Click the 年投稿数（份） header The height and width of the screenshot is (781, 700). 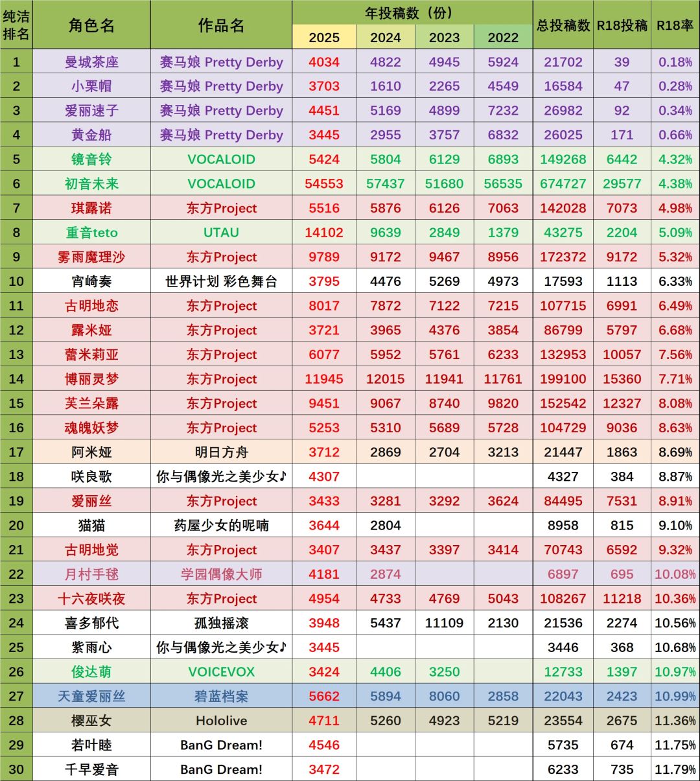pos(412,13)
